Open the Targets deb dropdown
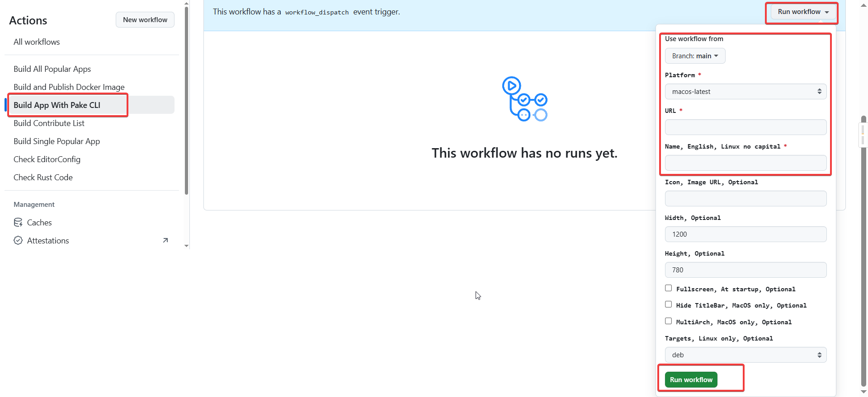 pyautogui.click(x=745, y=355)
